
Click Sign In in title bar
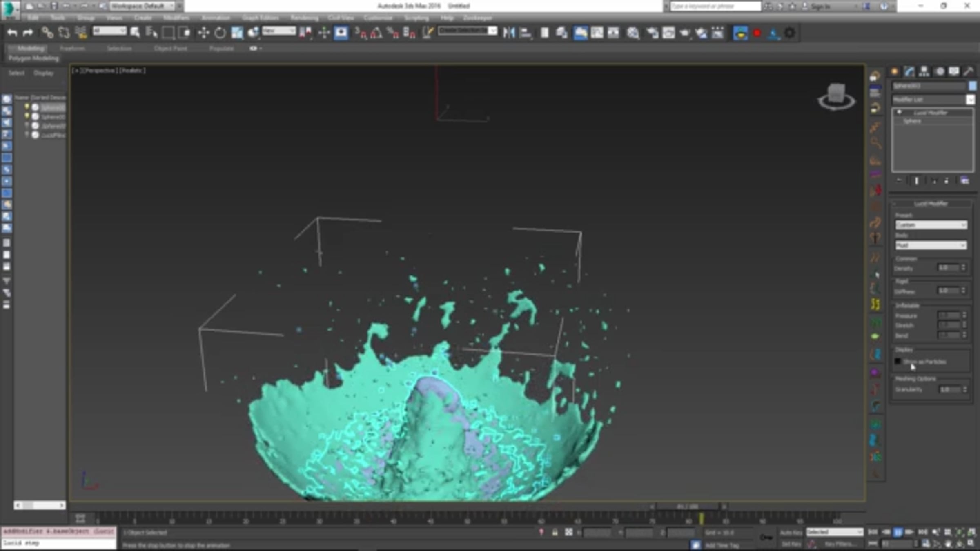pyautogui.click(x=820, y=6)
